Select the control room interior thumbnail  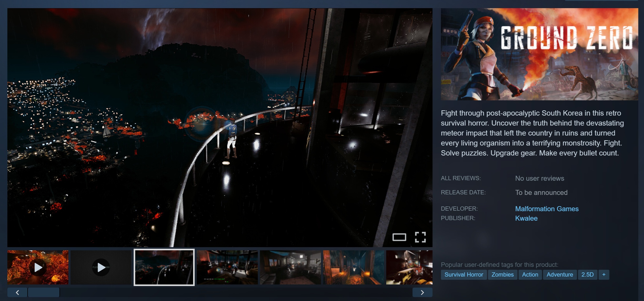[227, 267]
